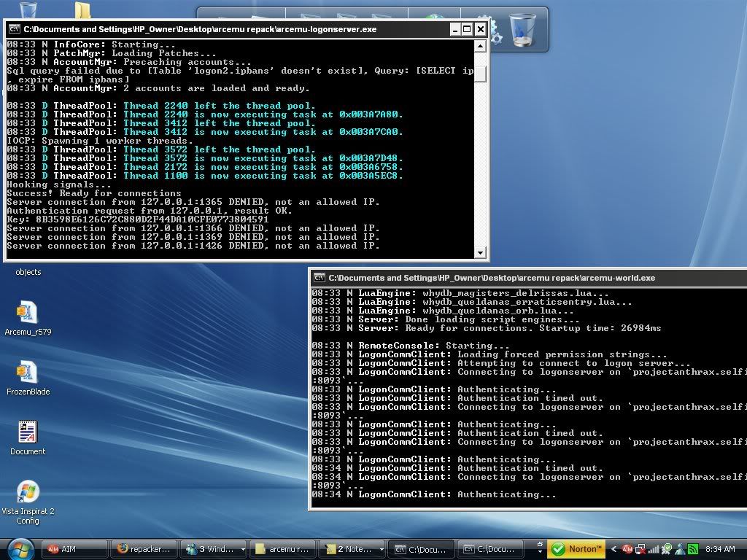Viewport: 747px width, 560px height.
Task: Click the 'Key: 8B3598E6126C72C880D2F44DA10CFE0773804591' line
Action: click(138, 219)
